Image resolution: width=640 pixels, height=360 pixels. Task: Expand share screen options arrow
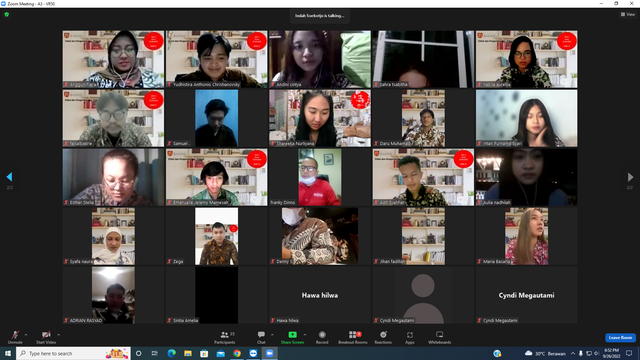(305, 335)
